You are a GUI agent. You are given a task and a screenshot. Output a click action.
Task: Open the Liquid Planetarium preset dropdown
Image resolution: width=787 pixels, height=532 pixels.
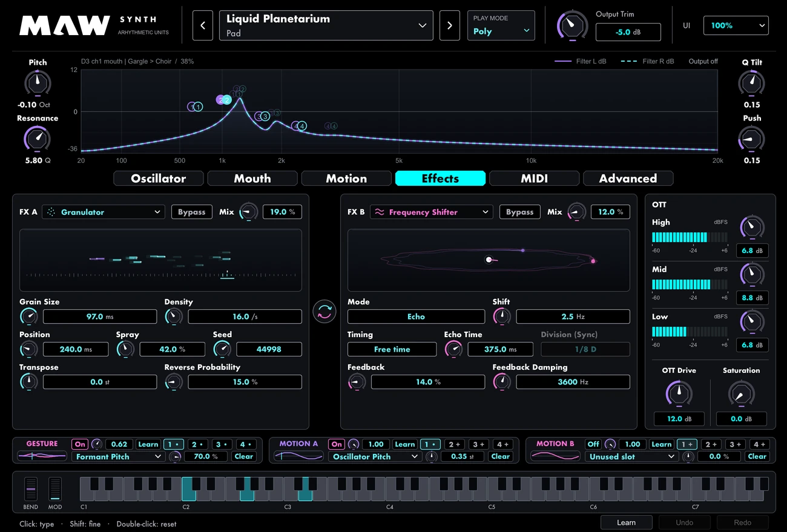(x=326, y=25)
